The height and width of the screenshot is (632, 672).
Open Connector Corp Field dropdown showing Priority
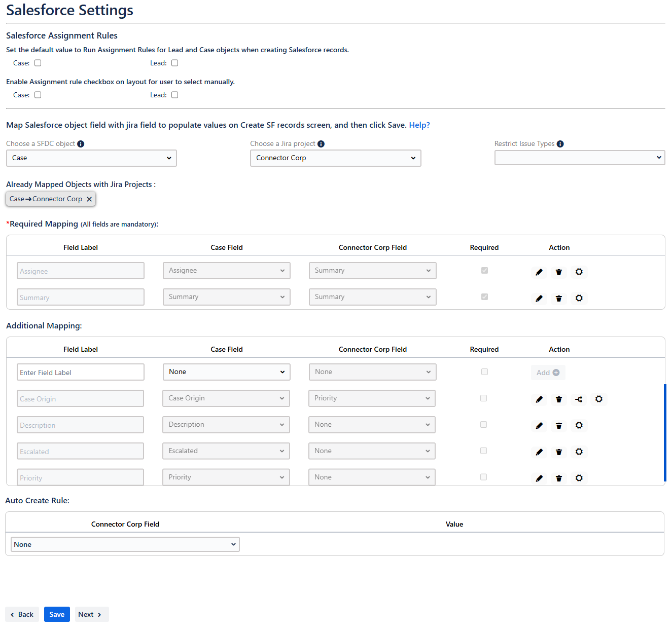[x=372, y=398]
